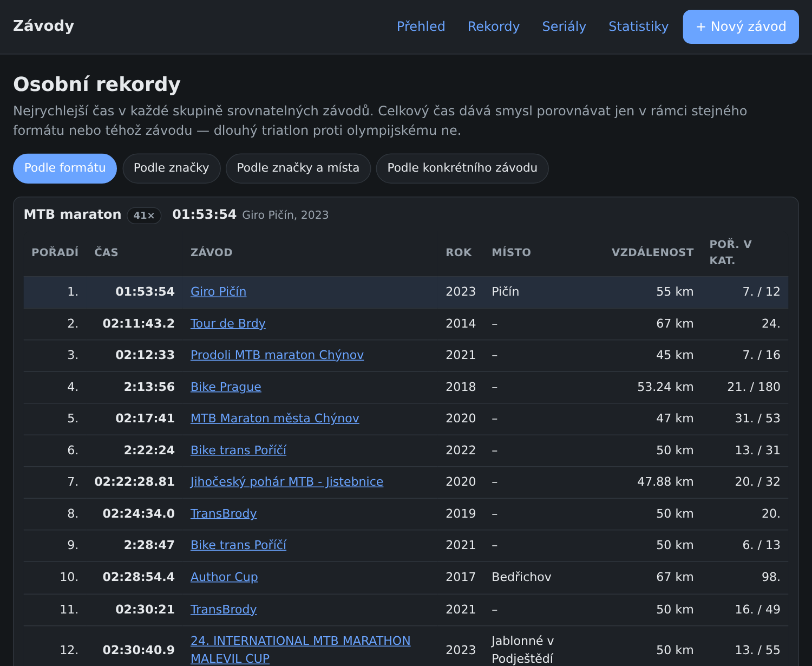Viewport: 812px width, 666px height.
Task: Open the TransBrody 2021 race link
Action: pyautogui.click(x=224, y=610)
